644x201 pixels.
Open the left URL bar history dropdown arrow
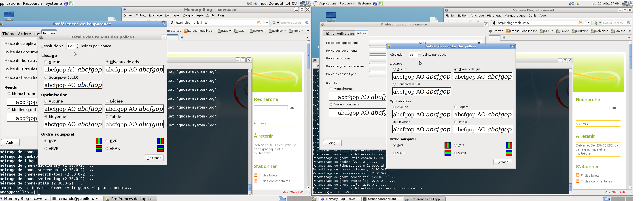click(x=267, y=23)
